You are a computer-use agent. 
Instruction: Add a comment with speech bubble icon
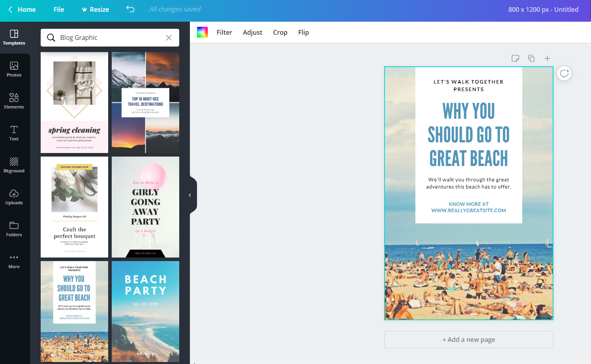pyautogui.click(x=564, y=73)
